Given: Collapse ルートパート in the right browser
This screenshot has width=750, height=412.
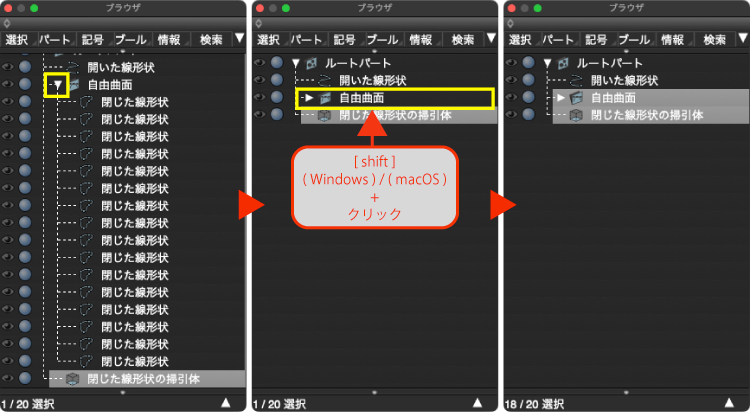Looking at the screenshot, I should click(x=548, y=63).
